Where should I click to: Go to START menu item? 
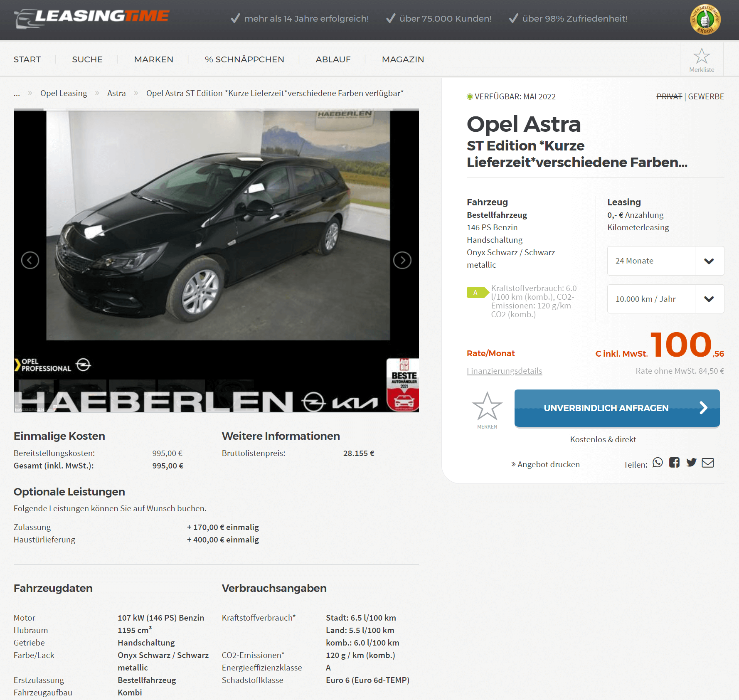[27, 59]
